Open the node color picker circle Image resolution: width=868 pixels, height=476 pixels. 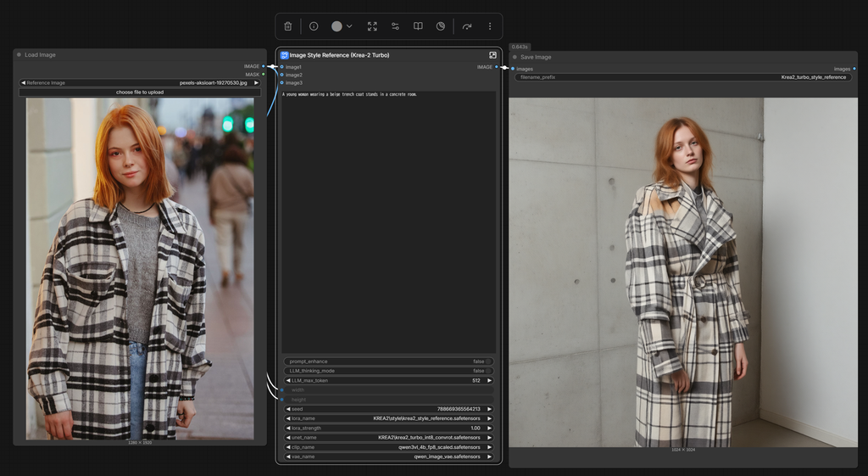tap(337, 26)
